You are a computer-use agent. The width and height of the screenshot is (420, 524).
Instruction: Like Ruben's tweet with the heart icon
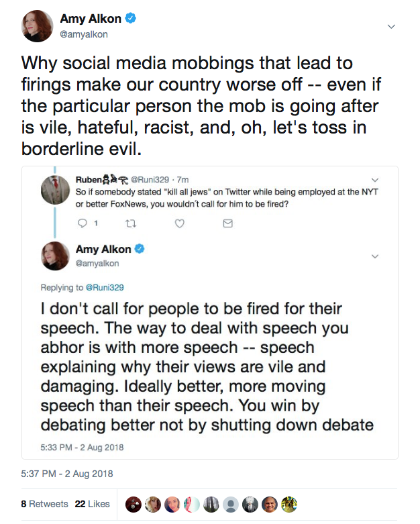(179, 224)
